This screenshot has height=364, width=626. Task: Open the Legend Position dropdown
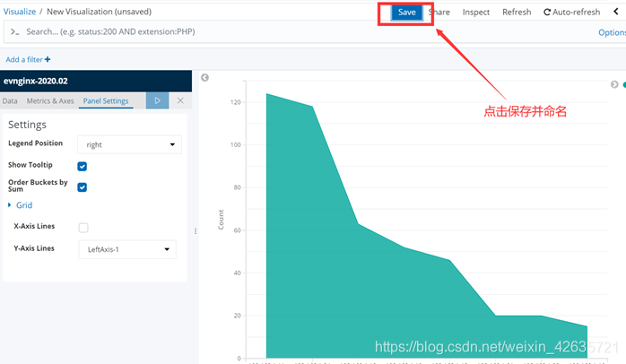[129, 144]
